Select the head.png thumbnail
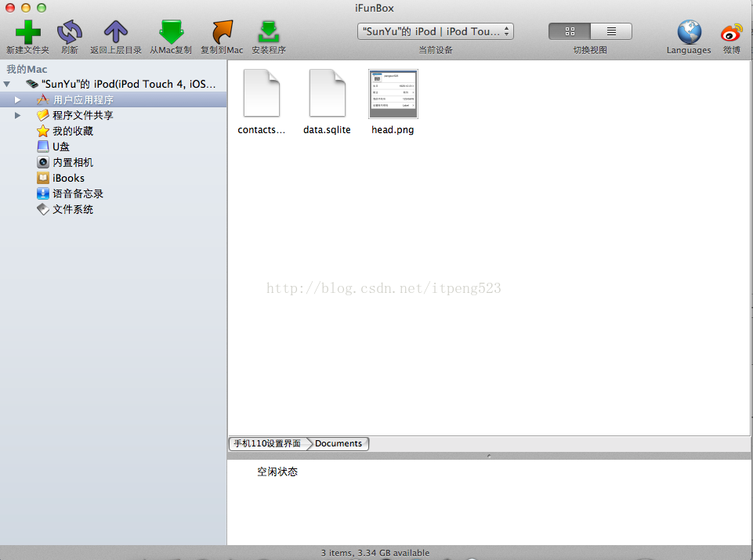This screenshot has height=560, width=753. click(x=393, y=93)
